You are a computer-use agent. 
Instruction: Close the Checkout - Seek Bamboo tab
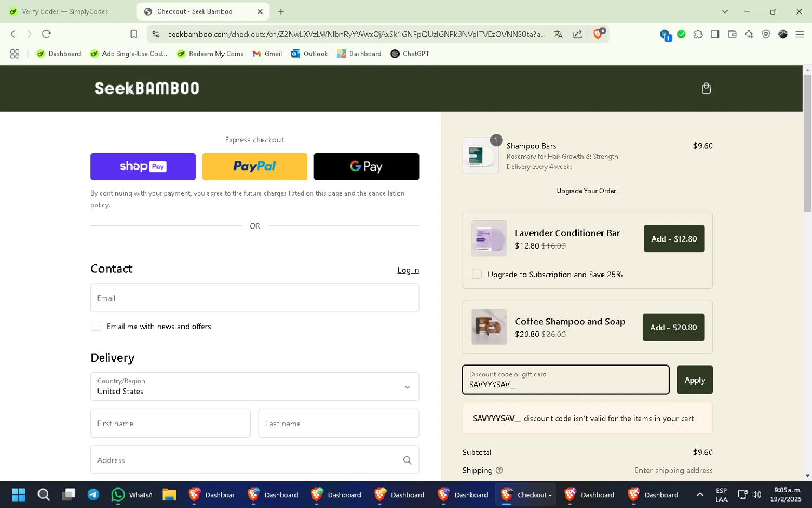click(260, 11)
